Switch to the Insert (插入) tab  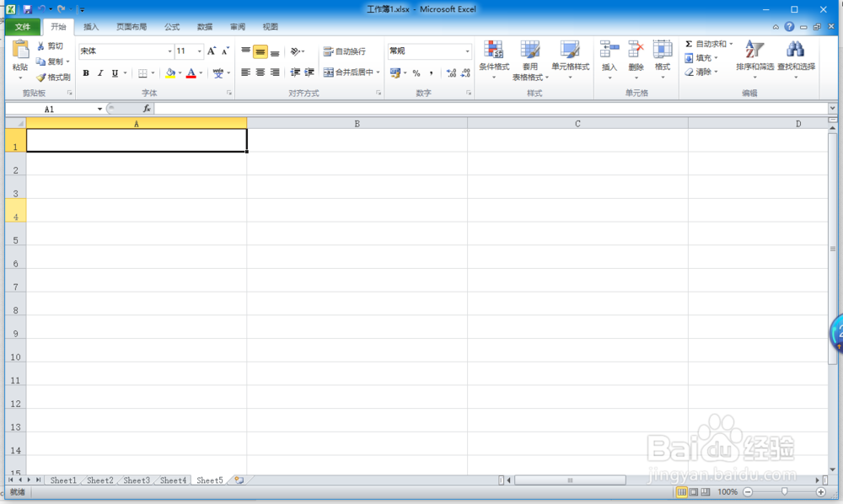click(x=91, y=27)
